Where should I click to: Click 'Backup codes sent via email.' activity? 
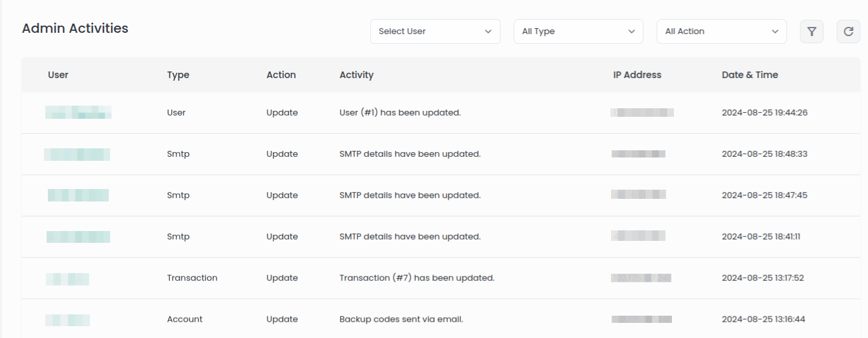(x=401, y=320)
